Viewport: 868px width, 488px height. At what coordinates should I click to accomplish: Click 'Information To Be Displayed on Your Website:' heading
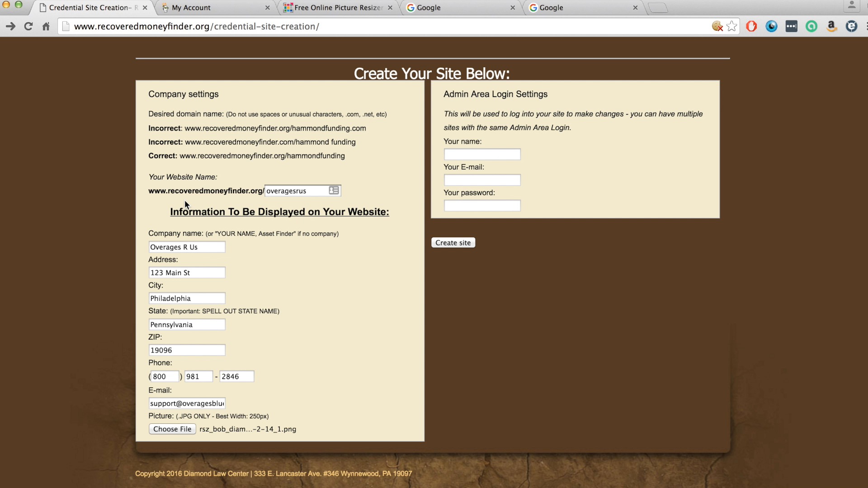click(x=279, y=211)
